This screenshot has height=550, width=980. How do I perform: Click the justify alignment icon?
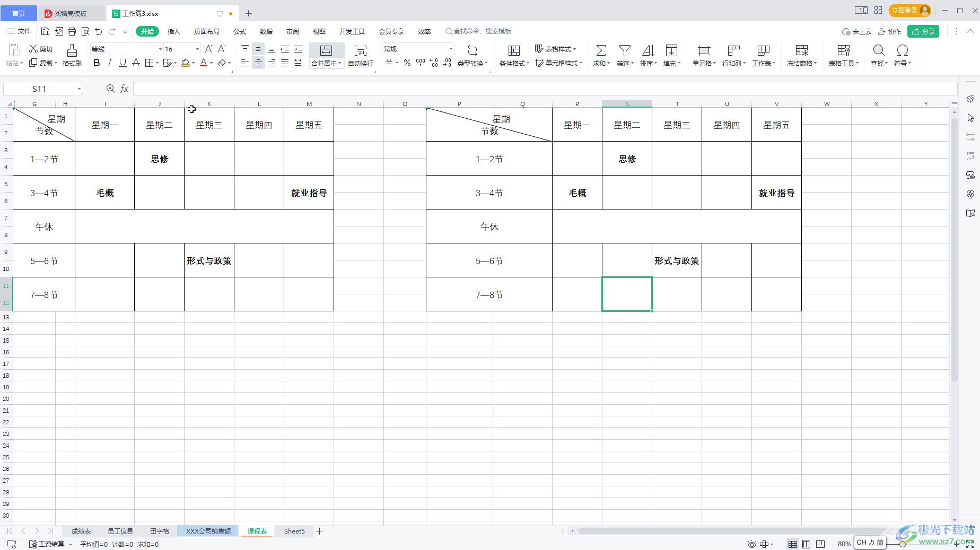coord(285,63)
